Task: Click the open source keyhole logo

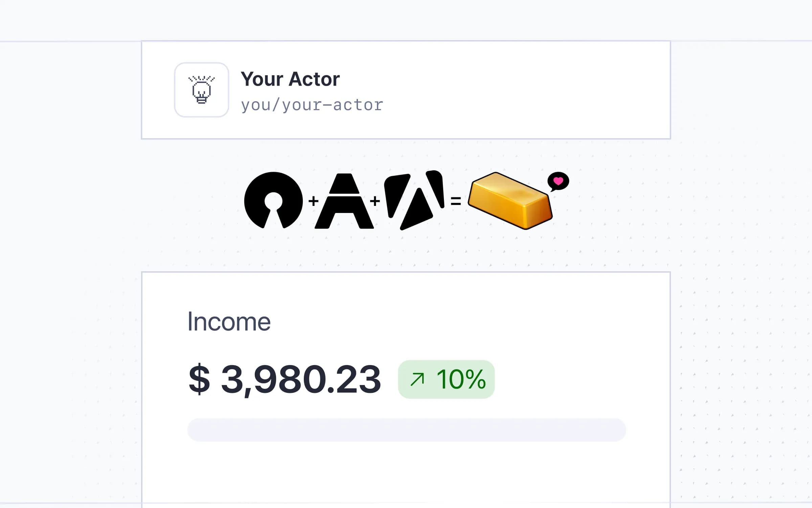Action: tap(273, 200)
